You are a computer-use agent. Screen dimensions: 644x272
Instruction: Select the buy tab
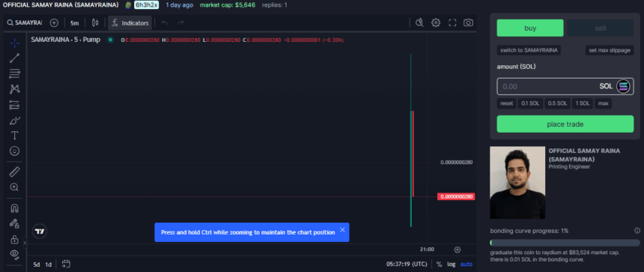tap(530, 28)
